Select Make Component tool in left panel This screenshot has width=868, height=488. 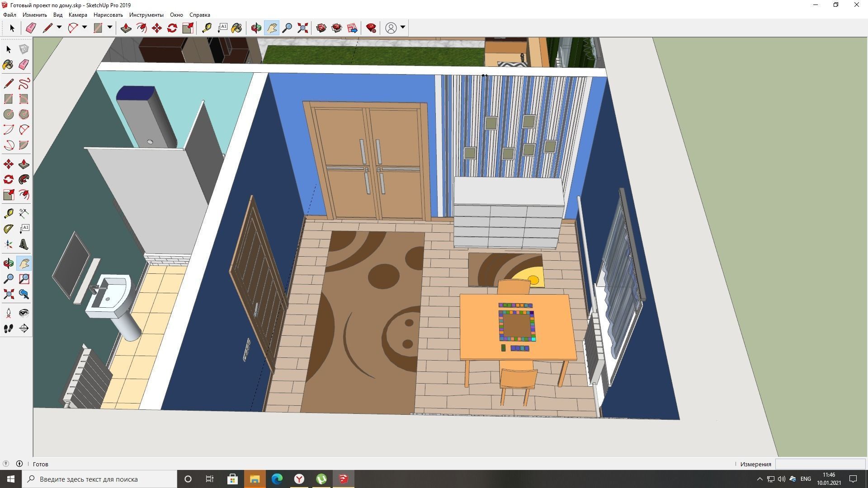[24, 49]
